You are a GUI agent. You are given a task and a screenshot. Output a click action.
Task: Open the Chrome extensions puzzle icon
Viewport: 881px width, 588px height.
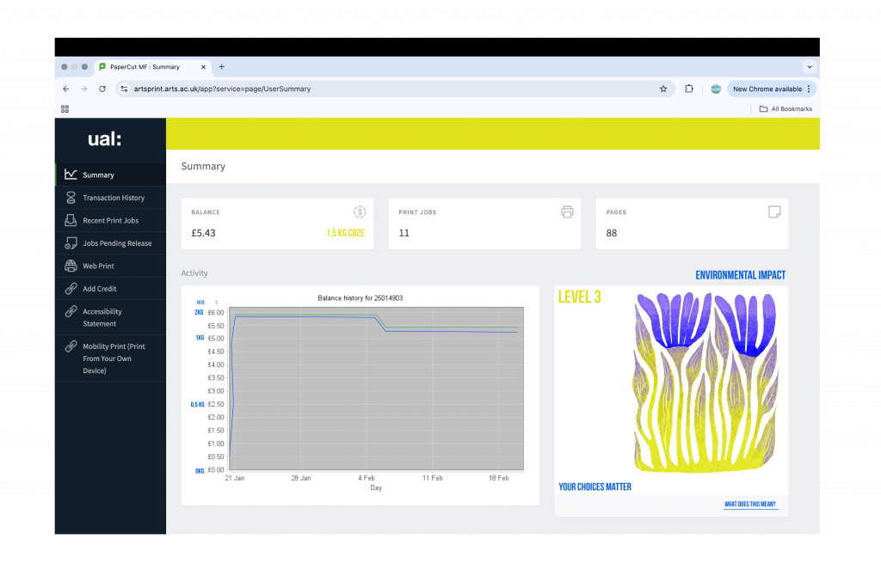(689, 89)
